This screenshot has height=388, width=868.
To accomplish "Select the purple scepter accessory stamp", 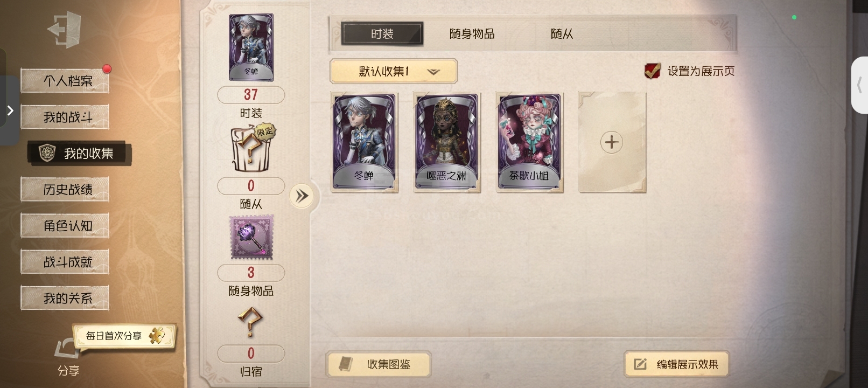I will click(x=251, y=237).
